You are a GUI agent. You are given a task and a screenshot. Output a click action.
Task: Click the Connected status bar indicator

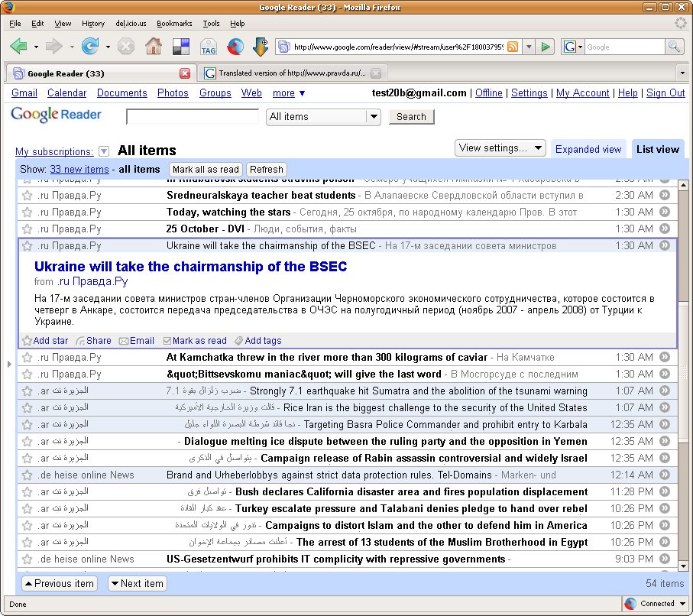[x=655, y=604]
